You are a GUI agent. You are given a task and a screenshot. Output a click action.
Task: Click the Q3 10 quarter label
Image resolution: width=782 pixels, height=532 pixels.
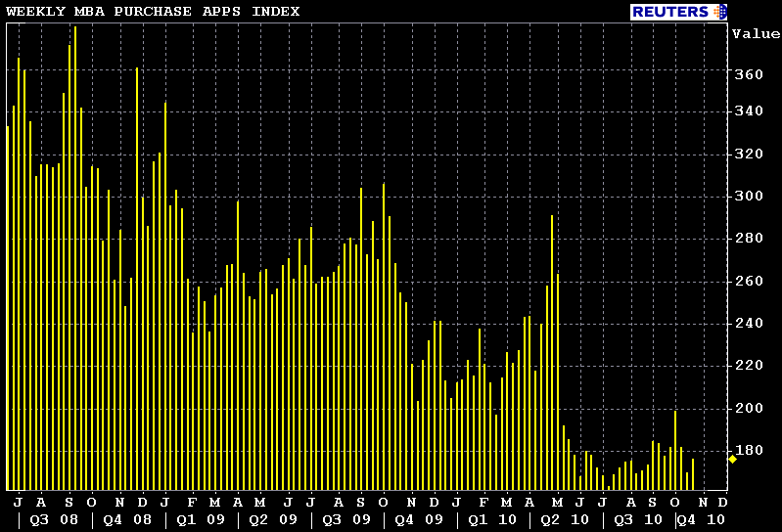point(638,519)
